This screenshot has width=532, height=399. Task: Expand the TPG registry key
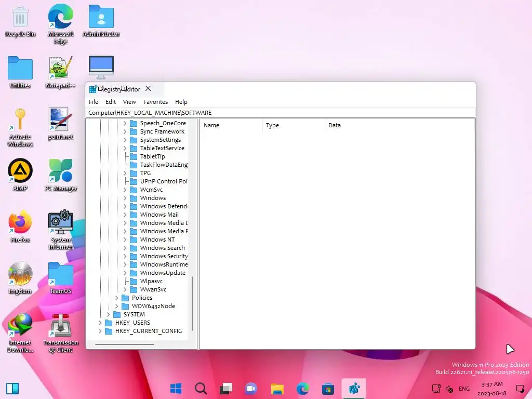(125, 173)
